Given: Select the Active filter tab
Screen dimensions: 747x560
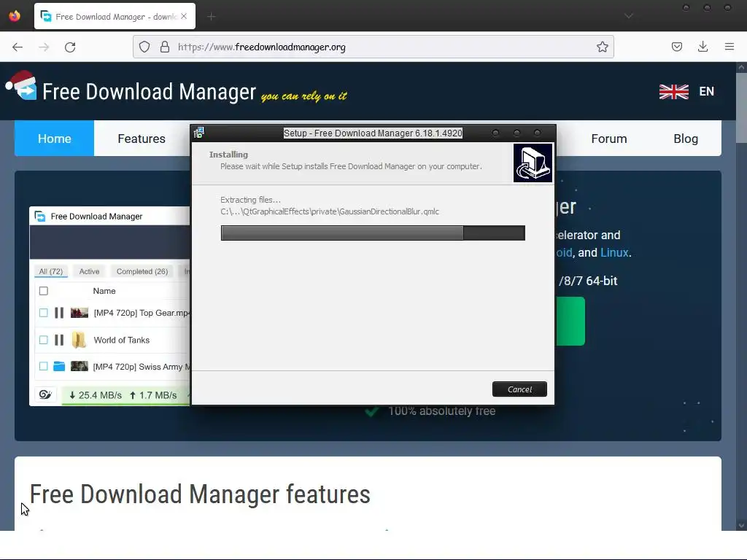Looking at the screenshot, I should [89, 271].
